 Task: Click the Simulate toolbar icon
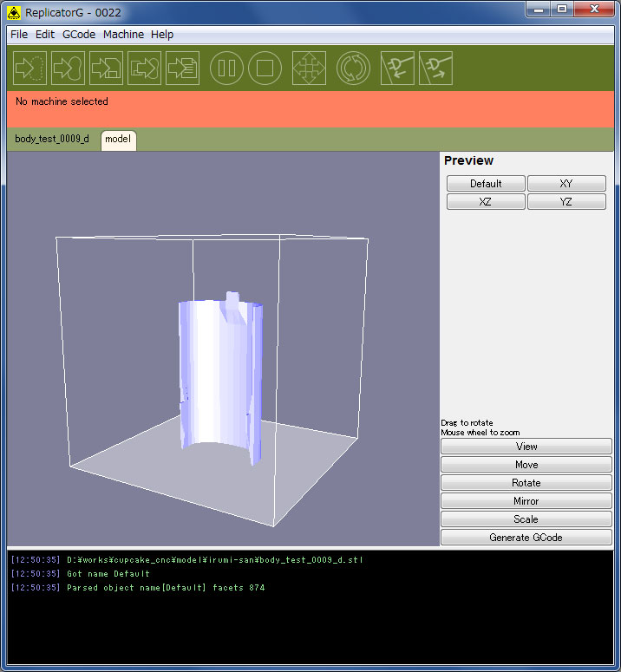tap(29, 69)
